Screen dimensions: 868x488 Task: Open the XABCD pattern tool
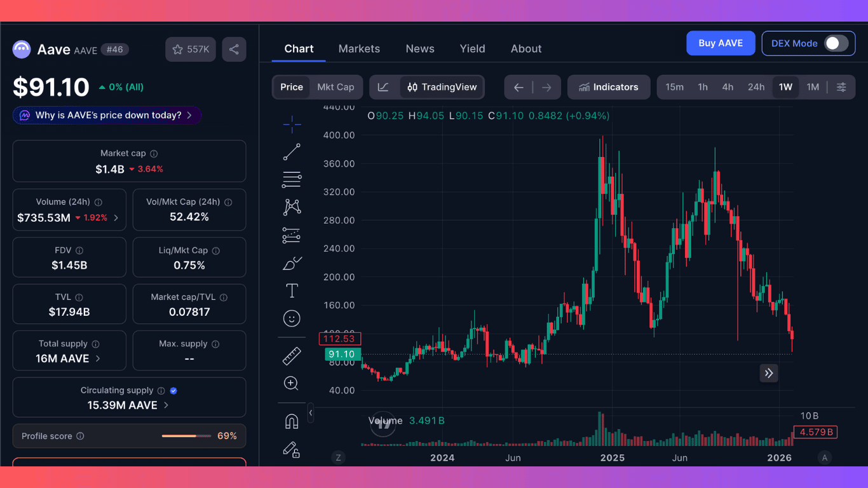point(291,207)
